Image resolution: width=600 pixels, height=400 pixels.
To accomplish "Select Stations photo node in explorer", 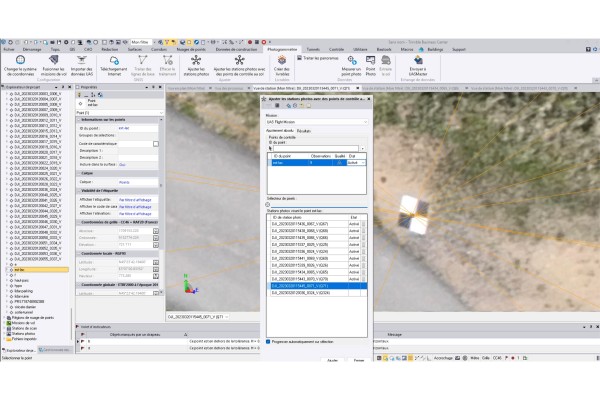I will [x=24, y=334].
